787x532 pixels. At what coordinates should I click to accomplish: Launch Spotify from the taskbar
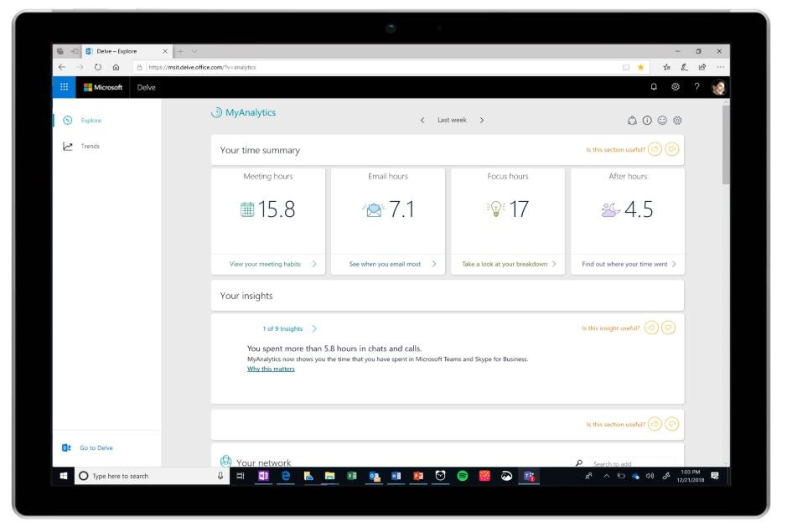pos(463,476)
